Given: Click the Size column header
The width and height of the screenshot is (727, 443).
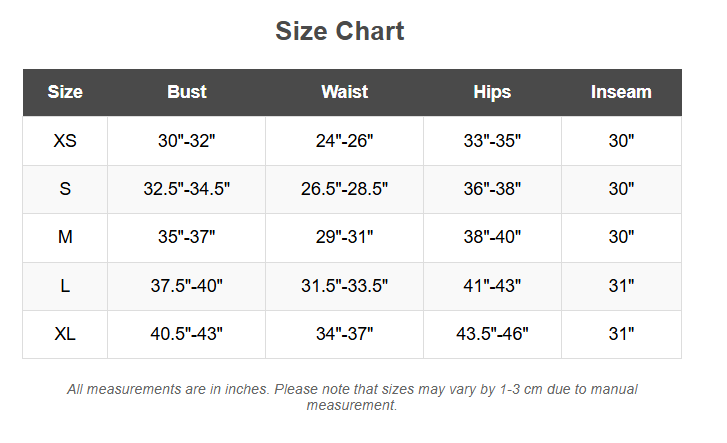Looking at the screenshot, I should (65, 92).
